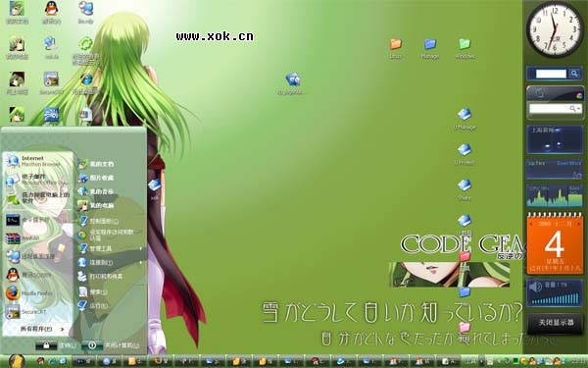Open Google gadget search dropdown arrow
Image resolution: width=588 pixels, height=368 pixels.
point(579,109)
